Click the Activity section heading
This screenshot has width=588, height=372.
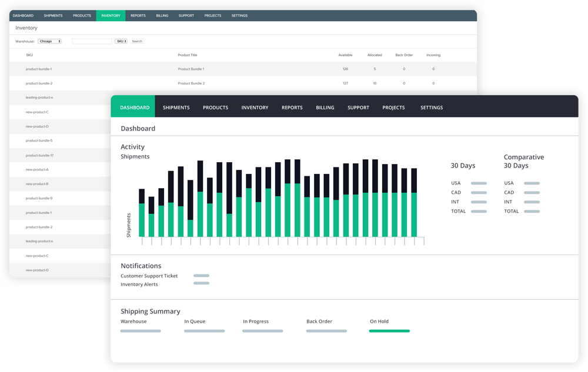(x=132, y=147)
